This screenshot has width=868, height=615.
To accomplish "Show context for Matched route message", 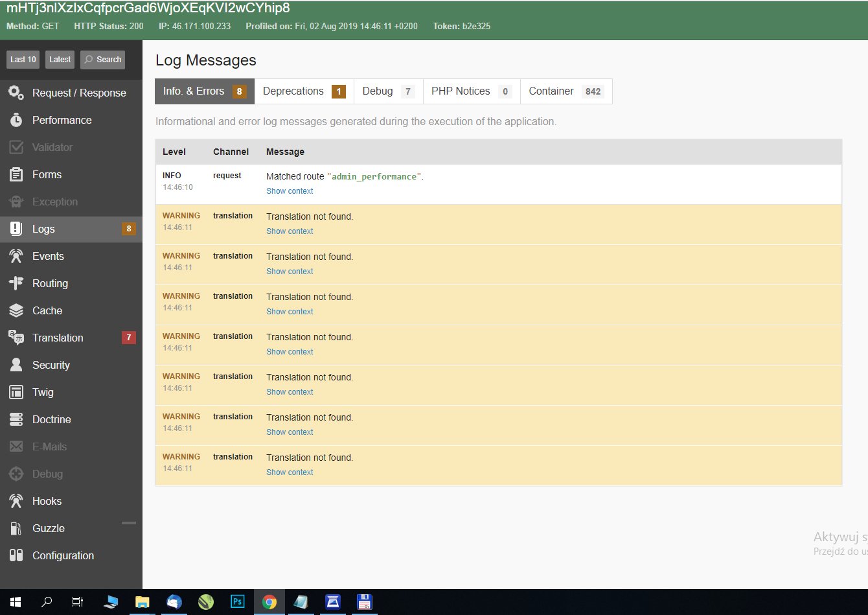I will pyautogui.click(x=290, y=191).
